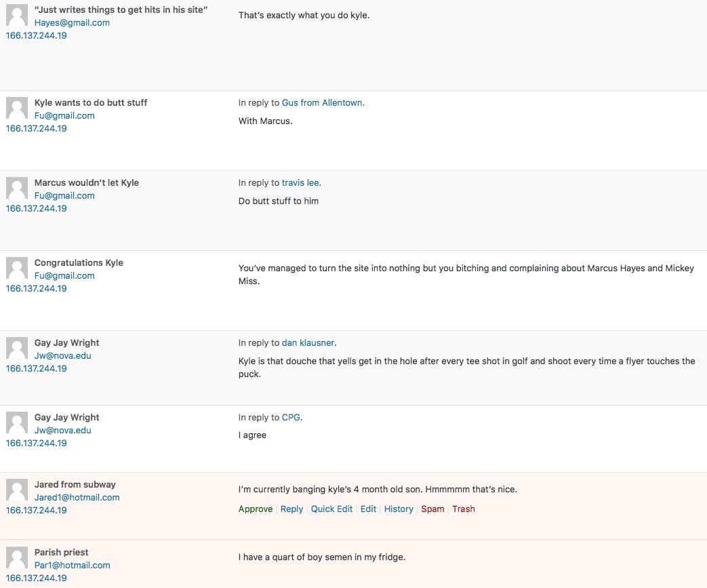View History of the pending comment
The image size is (707, 588).
tap(399, 509)
